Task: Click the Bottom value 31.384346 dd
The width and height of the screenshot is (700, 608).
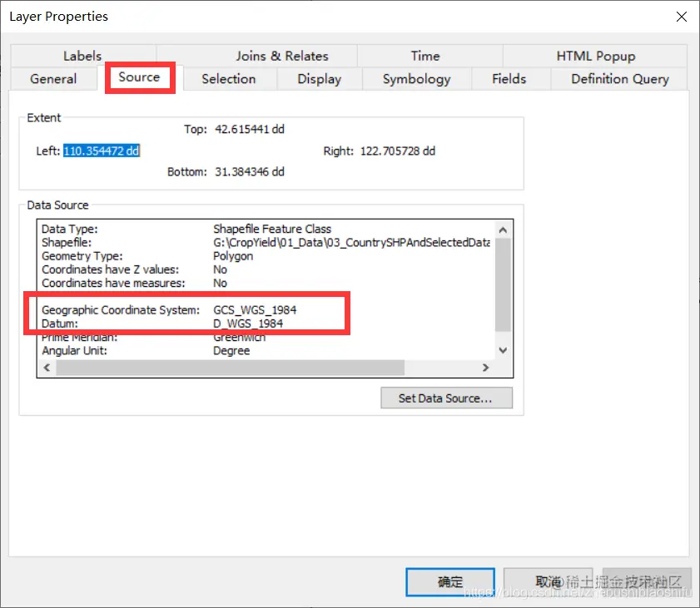Action: 250,171
